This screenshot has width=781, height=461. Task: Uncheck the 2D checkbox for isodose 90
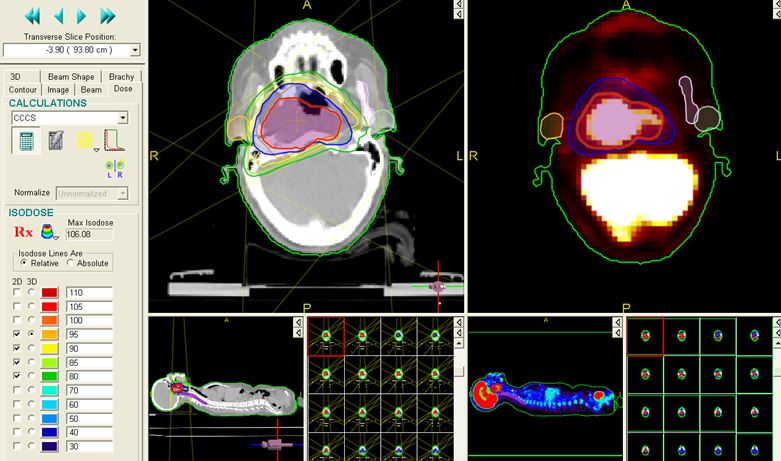[16, 347]
